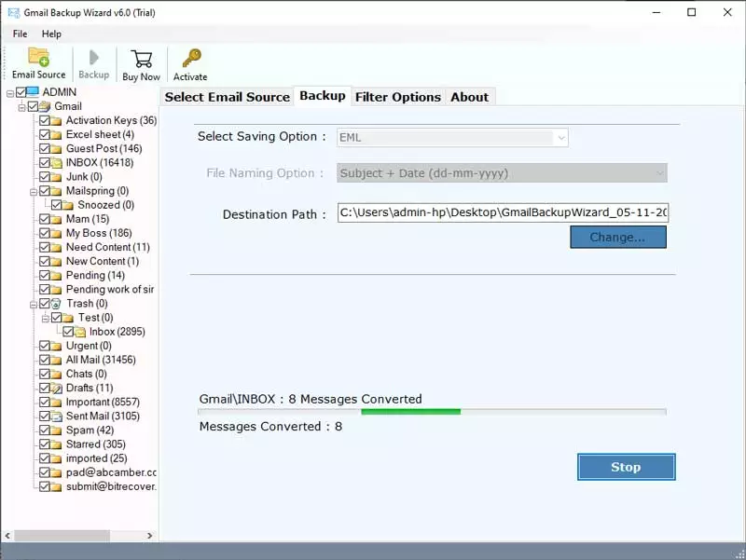
Task: Click the Inbox (2895) folder icon
Action: 80,332
